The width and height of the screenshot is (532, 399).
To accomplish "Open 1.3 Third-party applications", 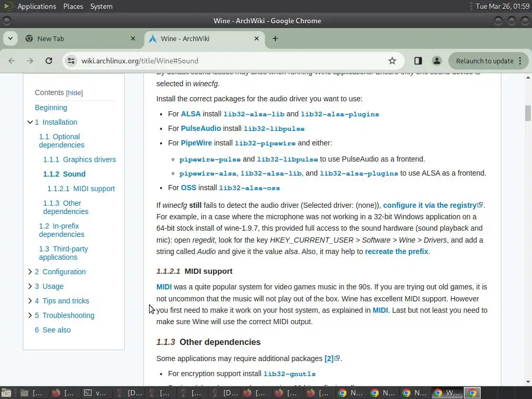I will [x=63, y=253].
